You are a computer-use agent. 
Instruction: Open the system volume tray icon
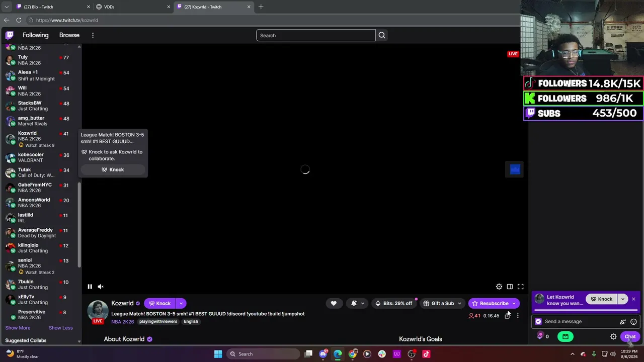pyautogui.click(x=612, y=354)
